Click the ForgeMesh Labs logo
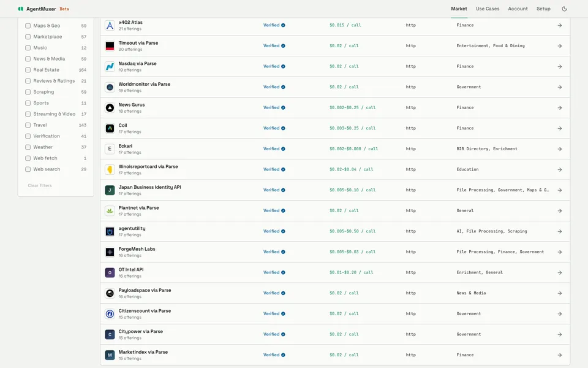Viewport: 588px width, 368px height. click(110, 252)
